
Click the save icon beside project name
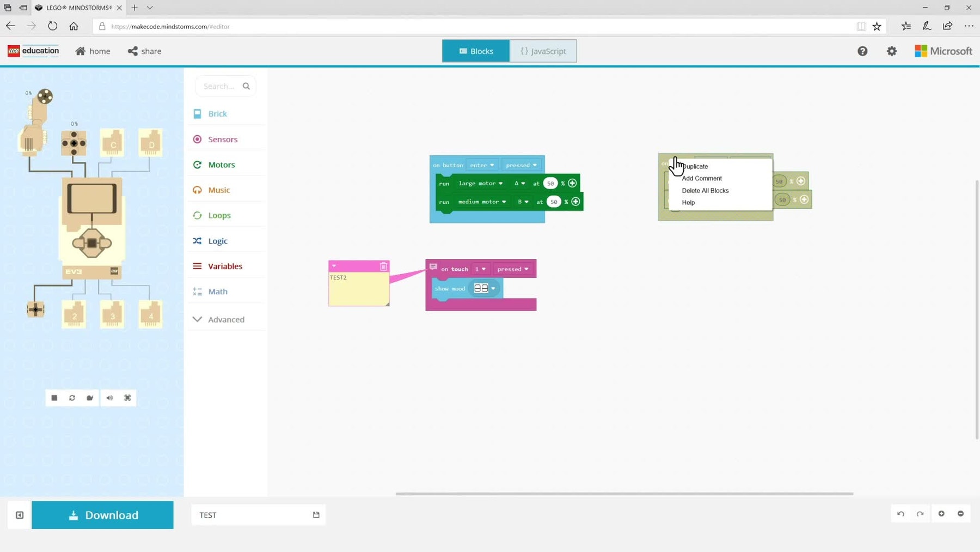[x=316, y=515]
